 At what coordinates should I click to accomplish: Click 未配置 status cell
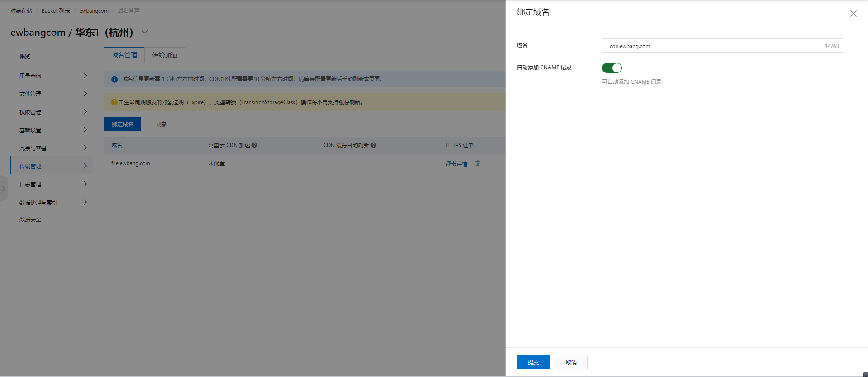[x=217, y=163]
